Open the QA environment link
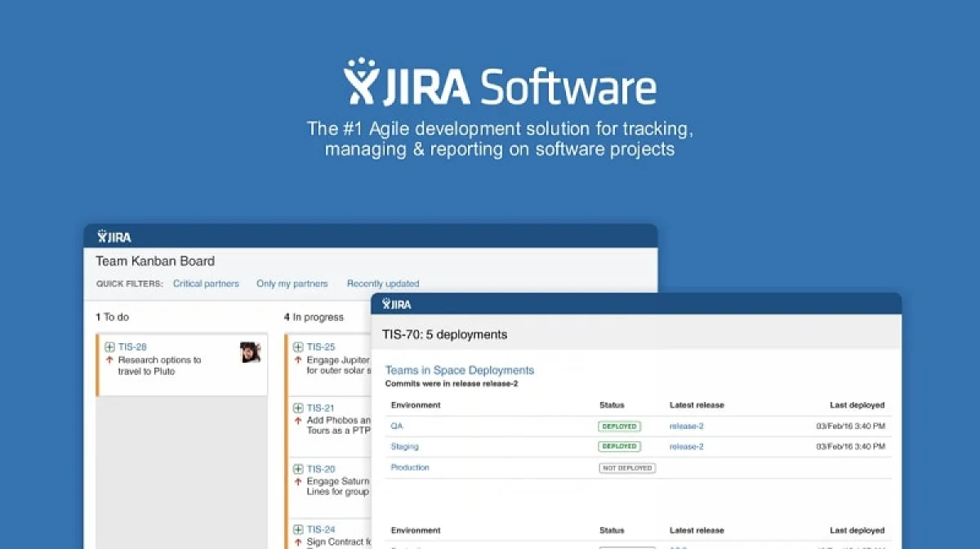The image size is (980, 549). pyautogui.click(x=398, y=426)
